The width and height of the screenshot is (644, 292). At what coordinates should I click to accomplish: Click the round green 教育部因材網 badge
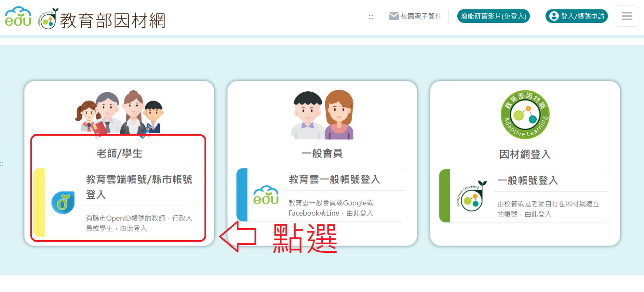pyautogui.click(x=525, y=114)
